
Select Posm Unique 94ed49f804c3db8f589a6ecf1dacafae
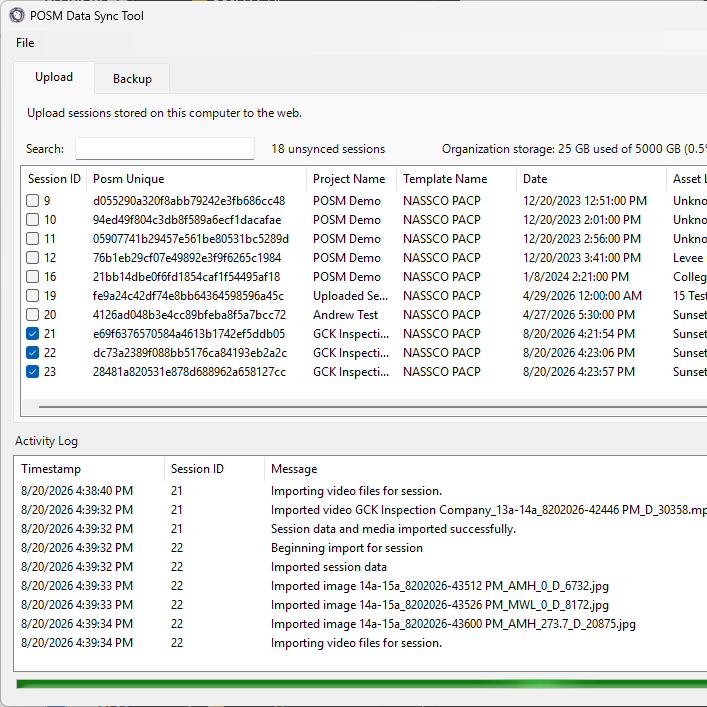click(x=187, y=220)
